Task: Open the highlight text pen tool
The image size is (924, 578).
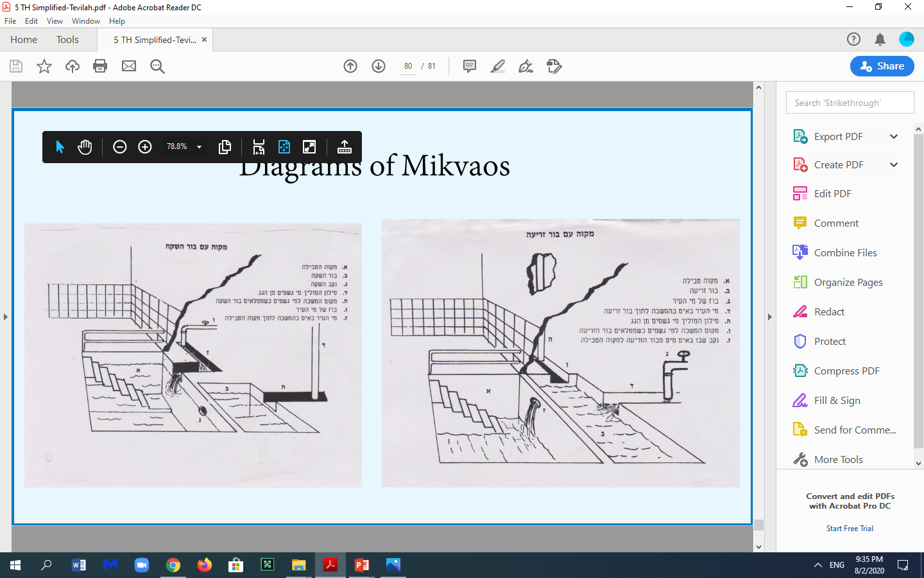Action: [x=498, y=66]
